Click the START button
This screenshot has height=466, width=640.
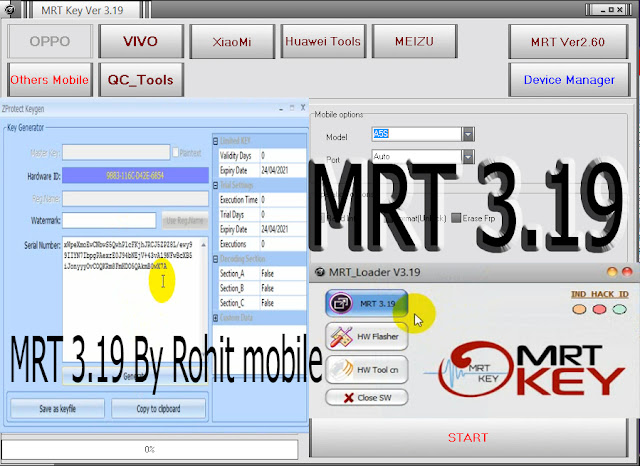[468, 437]
